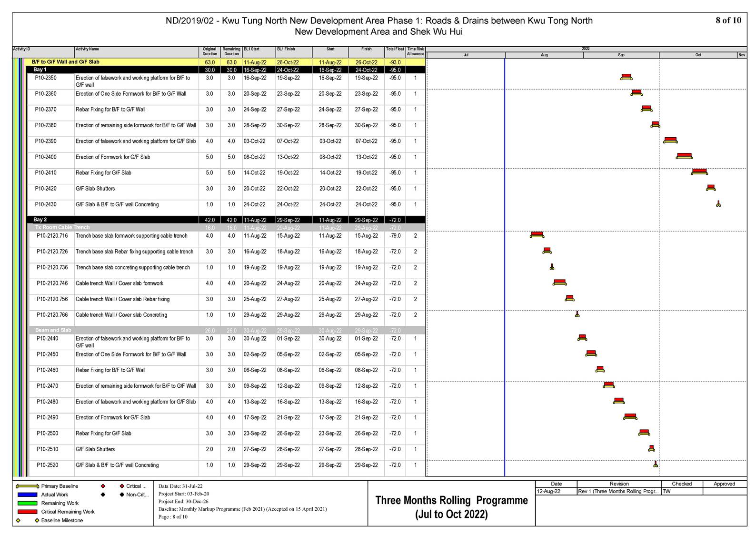Select the Gantt bar for P10-2120.746
Image resolution: width=756 pixels, height=535 pixels.
pos(560,283)
